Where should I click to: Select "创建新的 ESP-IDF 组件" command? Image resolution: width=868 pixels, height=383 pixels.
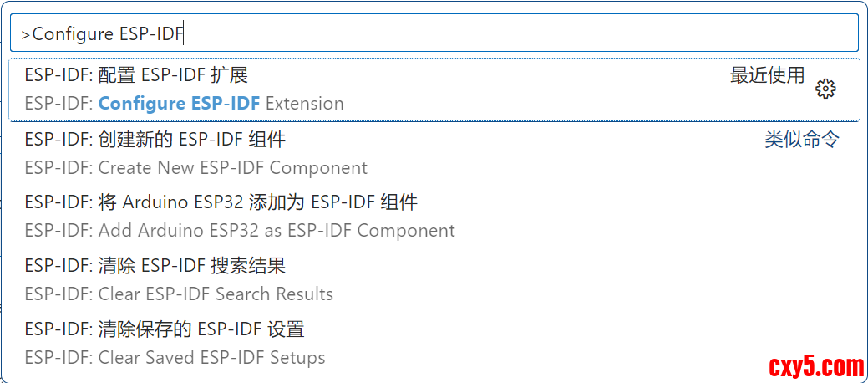[155, 139]
